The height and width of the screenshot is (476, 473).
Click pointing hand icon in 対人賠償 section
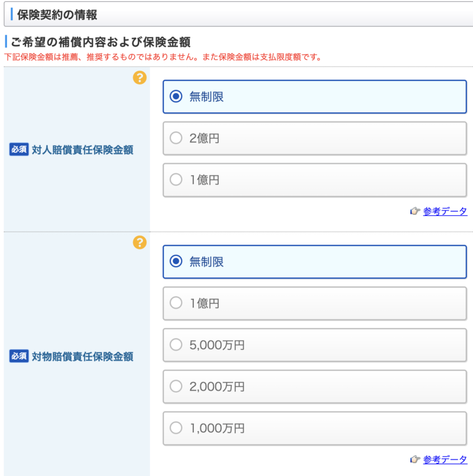coord(415,211)
